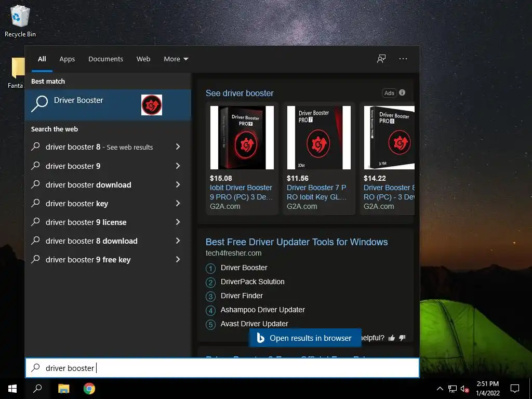Click the $15.08 price text
Viewport: 532px width, 399px height.
click(221, 178)
